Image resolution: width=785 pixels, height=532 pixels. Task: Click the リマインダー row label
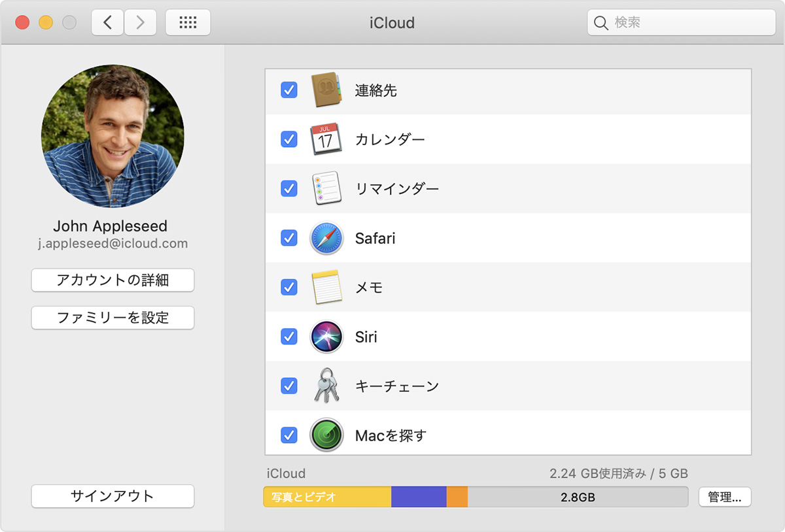tap(396, 189)
